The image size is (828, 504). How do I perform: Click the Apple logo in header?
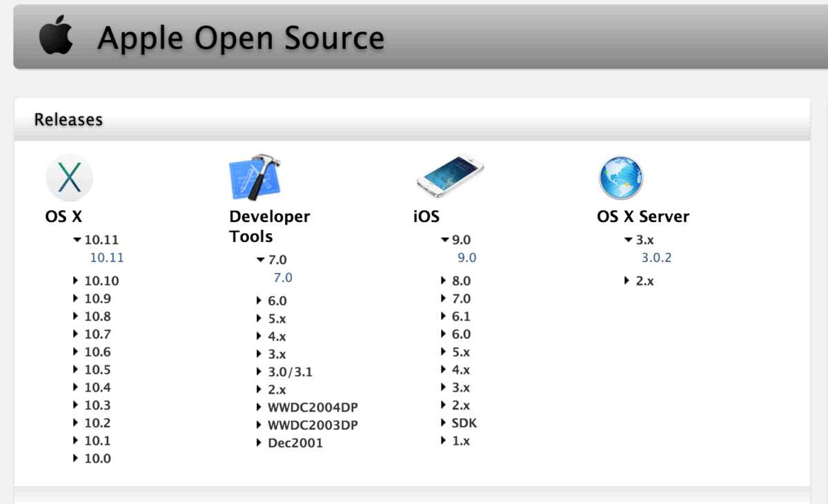pyautogui.click(x=56, y=37)
